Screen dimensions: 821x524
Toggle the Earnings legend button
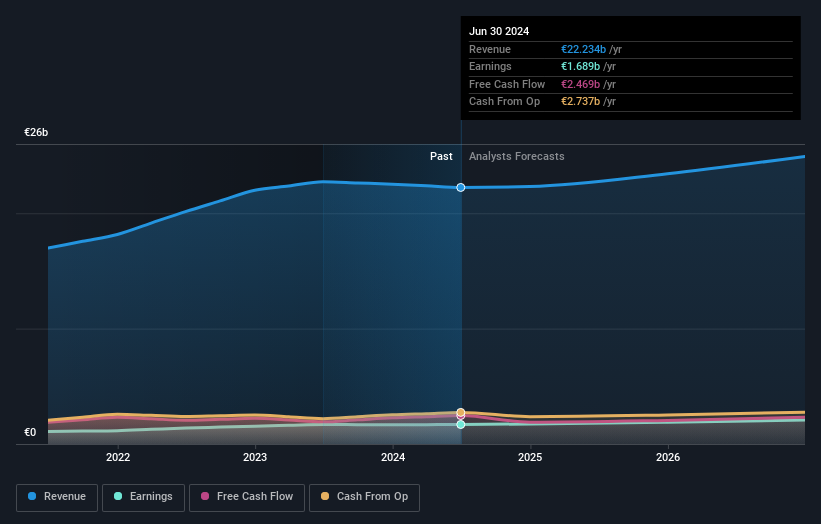click(x=143, y=497)
